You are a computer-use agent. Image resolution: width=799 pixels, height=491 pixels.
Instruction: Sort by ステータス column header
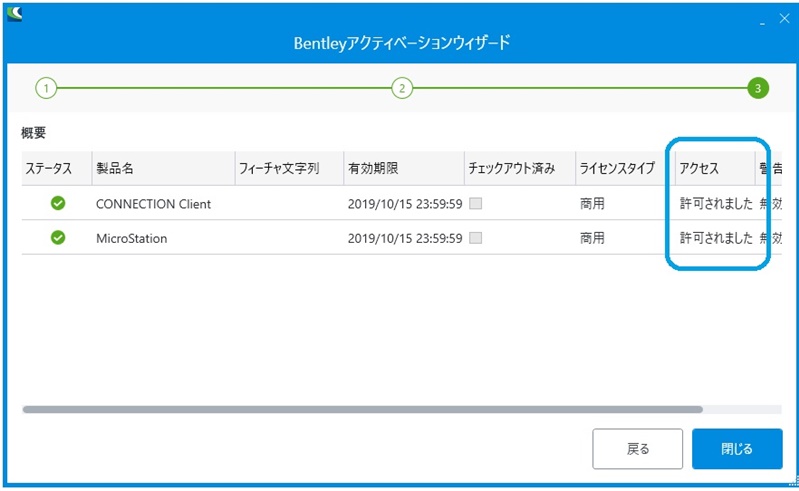click(x=57, y=168)
